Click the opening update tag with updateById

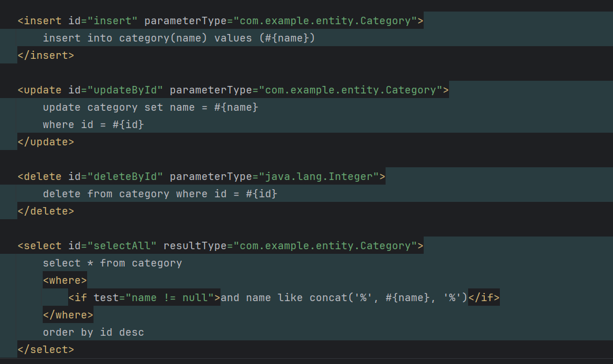(233, 90)
